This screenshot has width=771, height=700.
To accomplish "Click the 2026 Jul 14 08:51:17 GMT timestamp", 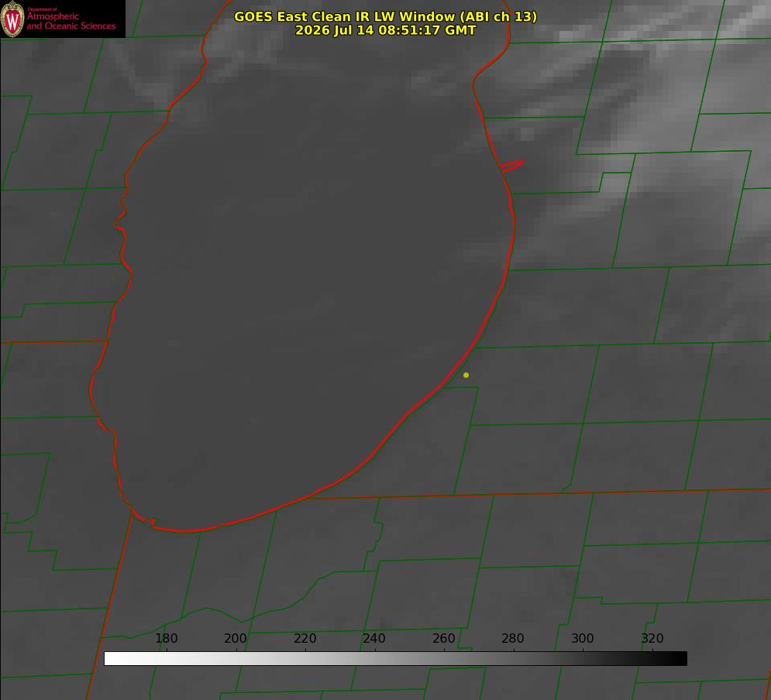I will point(386,30).
